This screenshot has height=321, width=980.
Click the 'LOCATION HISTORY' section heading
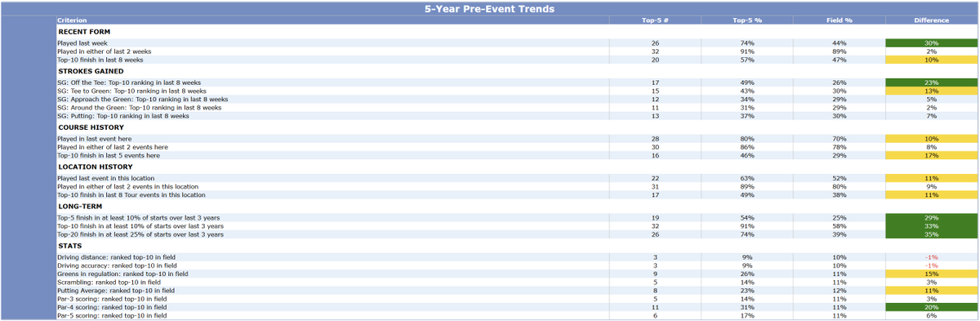pos(95,167)
